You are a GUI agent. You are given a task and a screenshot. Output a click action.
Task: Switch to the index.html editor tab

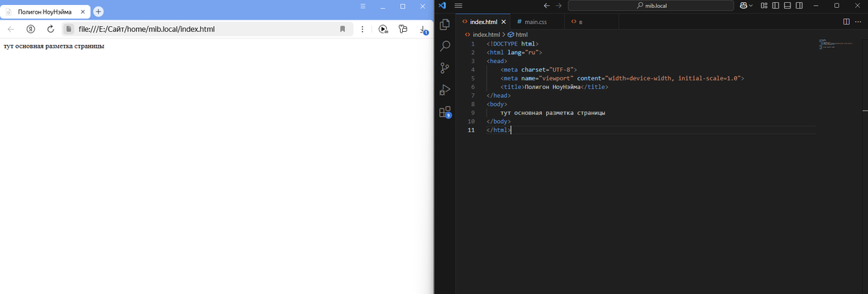click(x=484, y=22)
